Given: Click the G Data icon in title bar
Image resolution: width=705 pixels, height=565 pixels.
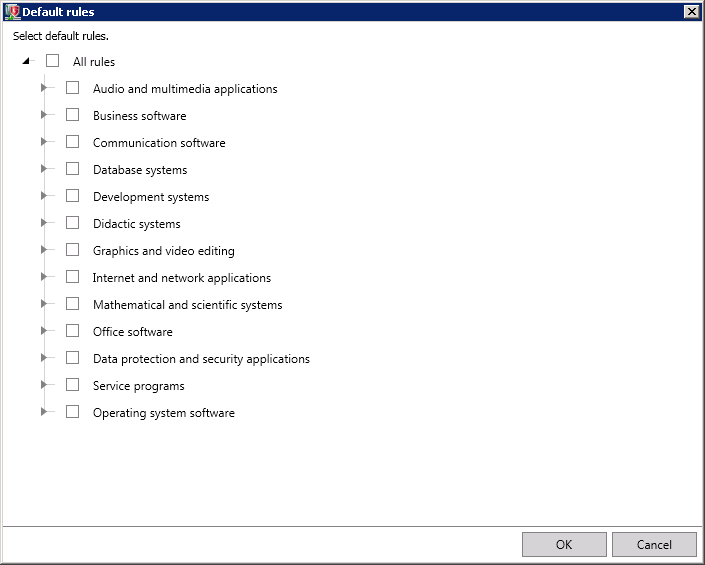Looking at the screenshot, I should pos(12,12).
